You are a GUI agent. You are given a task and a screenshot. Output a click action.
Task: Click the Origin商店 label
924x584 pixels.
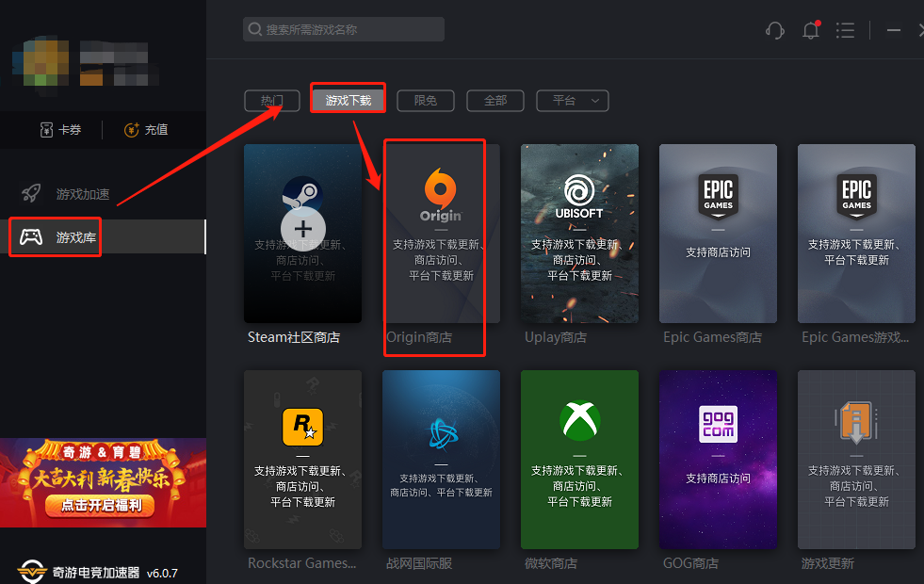point(419,337)
